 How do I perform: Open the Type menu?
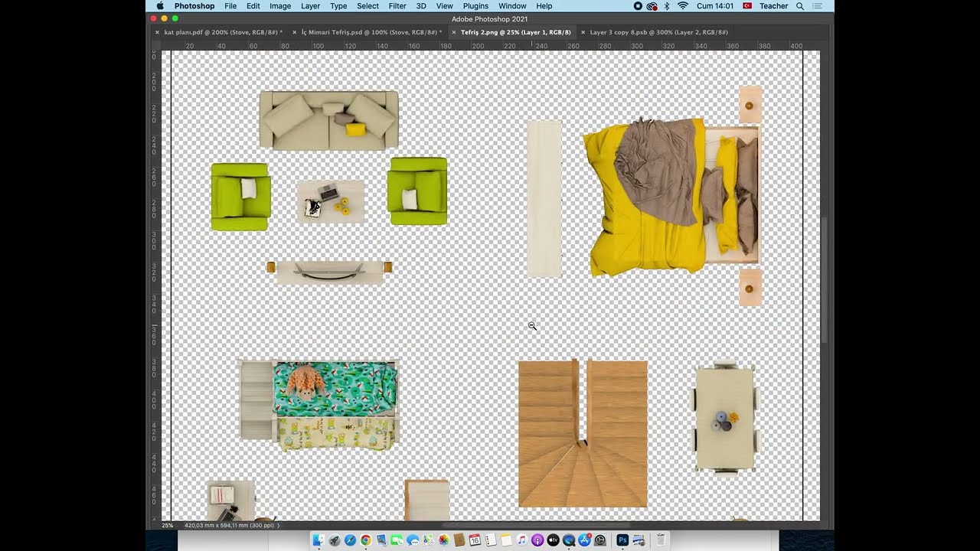(338, 6)
